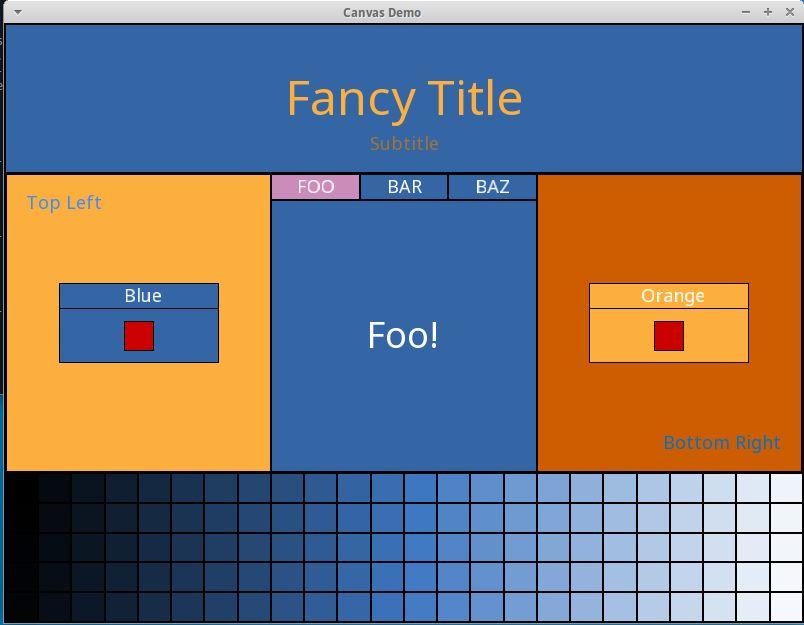Maximize the Canvas Demo window

point(767,12)
